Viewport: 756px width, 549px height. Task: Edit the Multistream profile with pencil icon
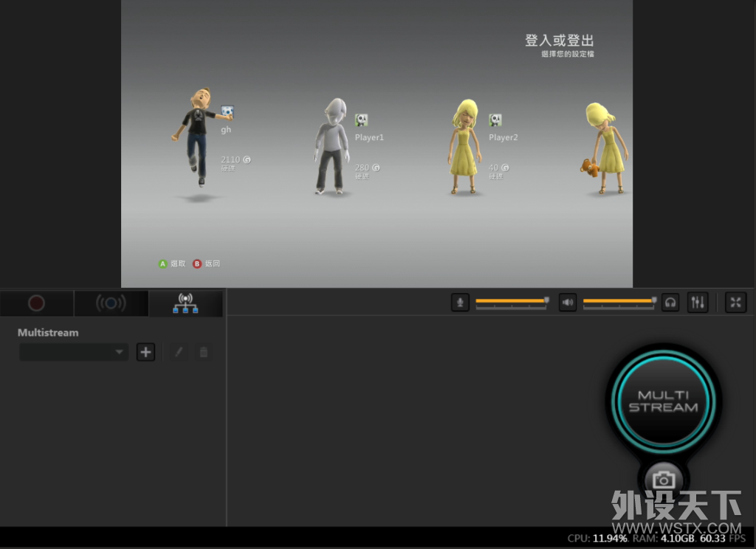click(179, 352)
